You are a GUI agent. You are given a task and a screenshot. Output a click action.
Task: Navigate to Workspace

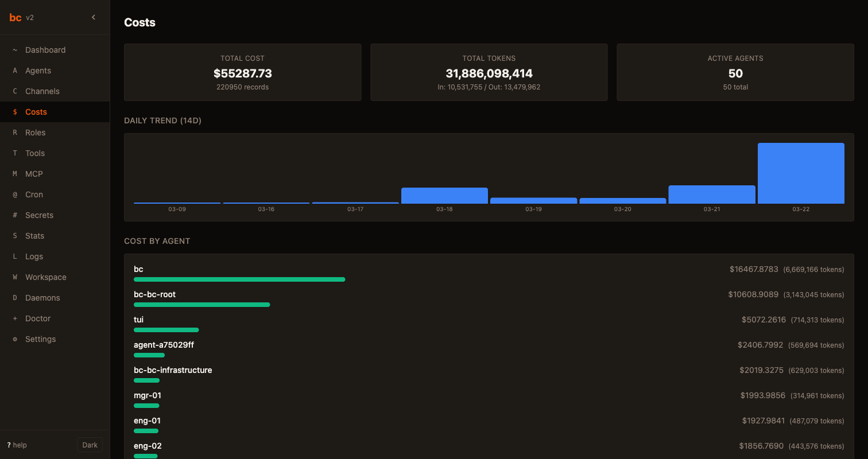tap(55, 277)
